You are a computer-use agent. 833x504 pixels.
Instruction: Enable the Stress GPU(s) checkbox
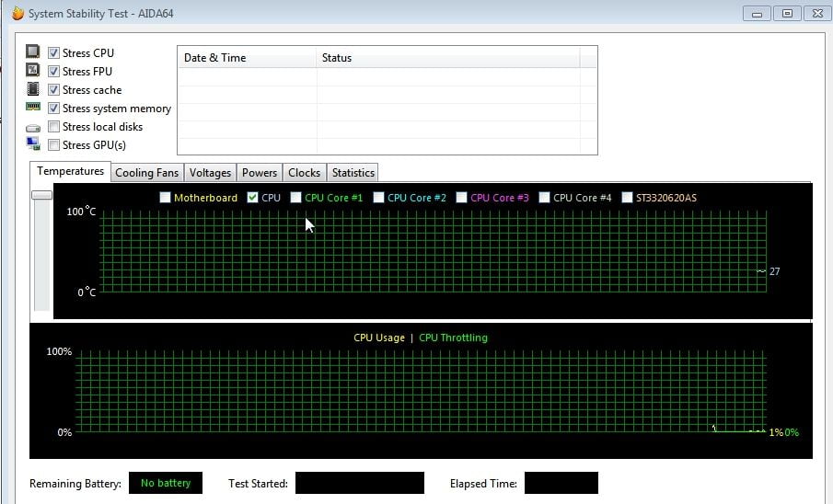click(x=53, y=145)
